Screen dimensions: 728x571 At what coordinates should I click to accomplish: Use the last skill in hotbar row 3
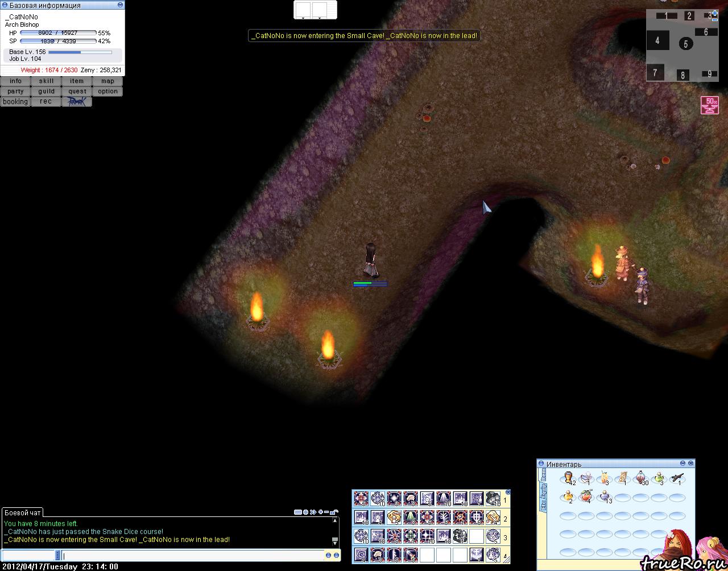click(493, 536)
